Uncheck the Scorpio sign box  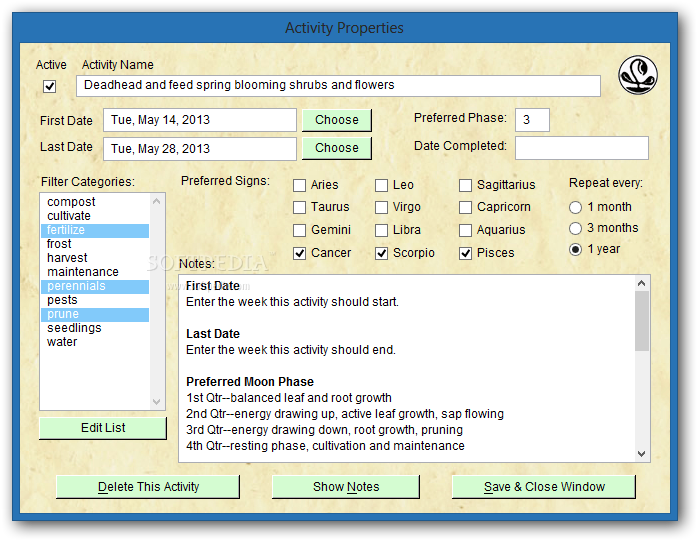click(381, 253)
